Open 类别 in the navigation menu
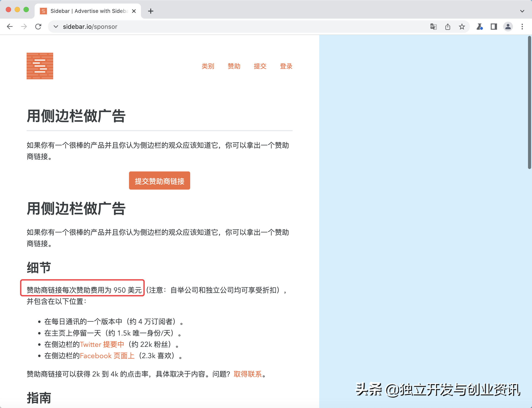Screen dimensions: 532x408 pos(208,66)
